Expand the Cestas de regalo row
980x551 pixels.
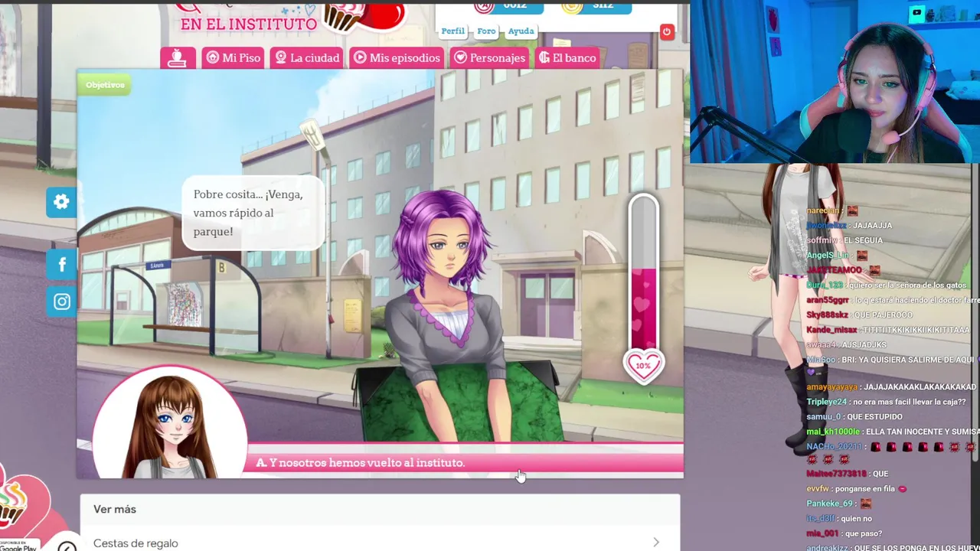[381, 543]
